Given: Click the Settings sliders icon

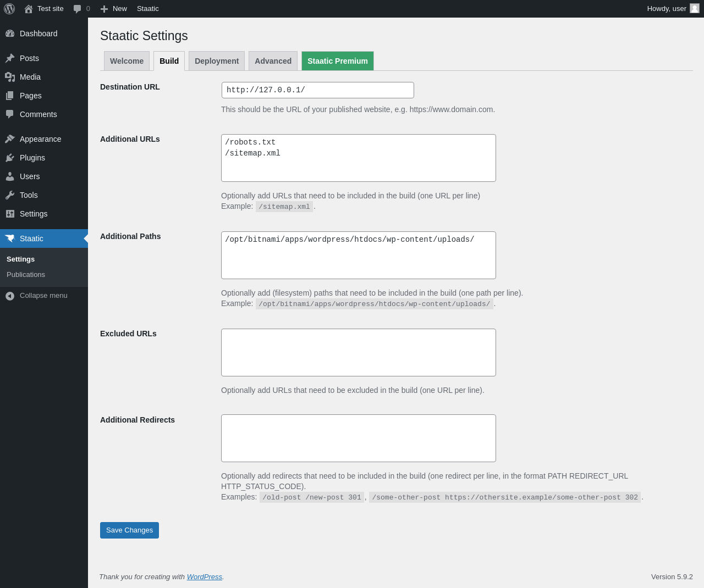Looking at the screenshot, I should coord(10,214).
